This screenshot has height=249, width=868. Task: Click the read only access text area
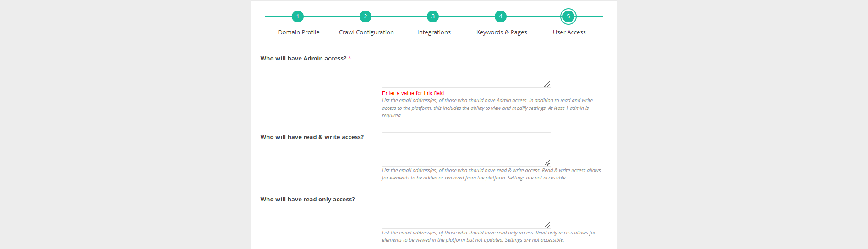tap(466, 211)
